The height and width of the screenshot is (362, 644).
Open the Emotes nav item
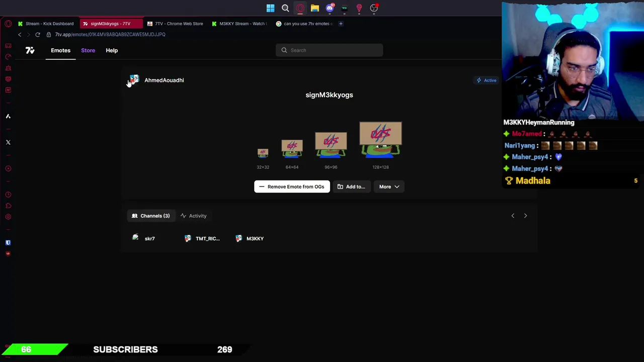pos(60,50)
